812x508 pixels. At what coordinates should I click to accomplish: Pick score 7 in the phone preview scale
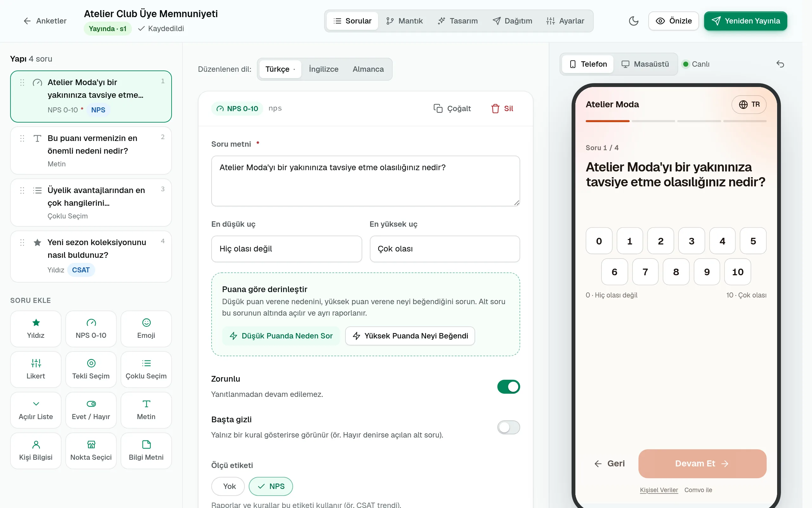coord(645,272)
